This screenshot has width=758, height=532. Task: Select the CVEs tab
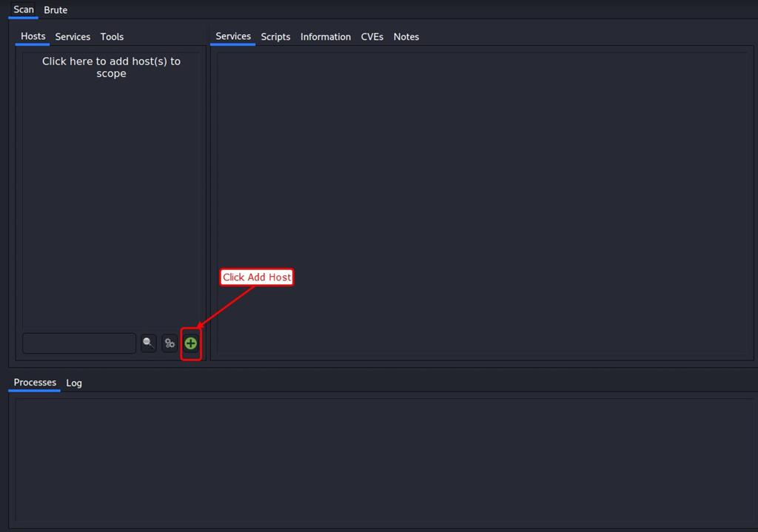coord(372,36)
